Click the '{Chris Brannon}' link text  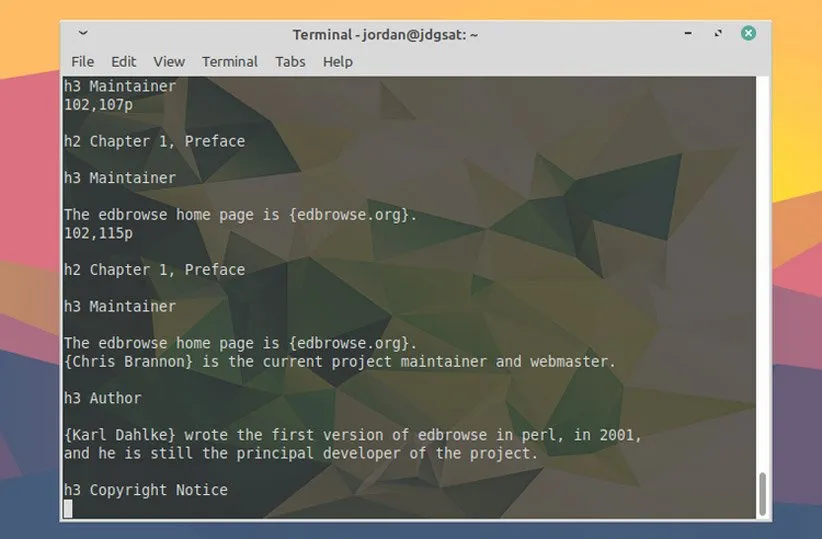(128, 362)
